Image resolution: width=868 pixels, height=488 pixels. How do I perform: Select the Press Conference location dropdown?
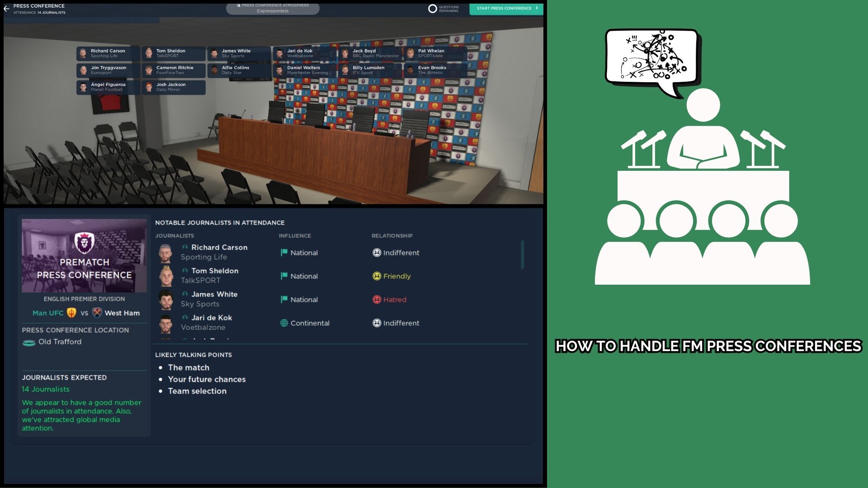coord(60,342)
